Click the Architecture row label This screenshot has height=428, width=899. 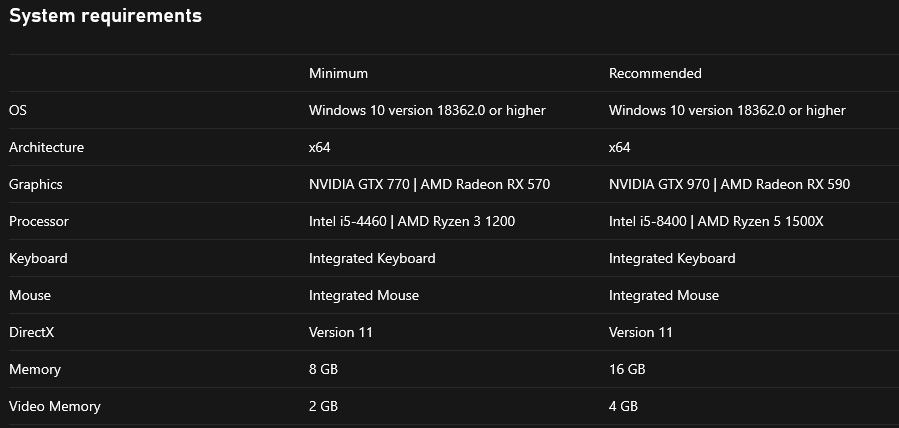[x=46, y=147]
